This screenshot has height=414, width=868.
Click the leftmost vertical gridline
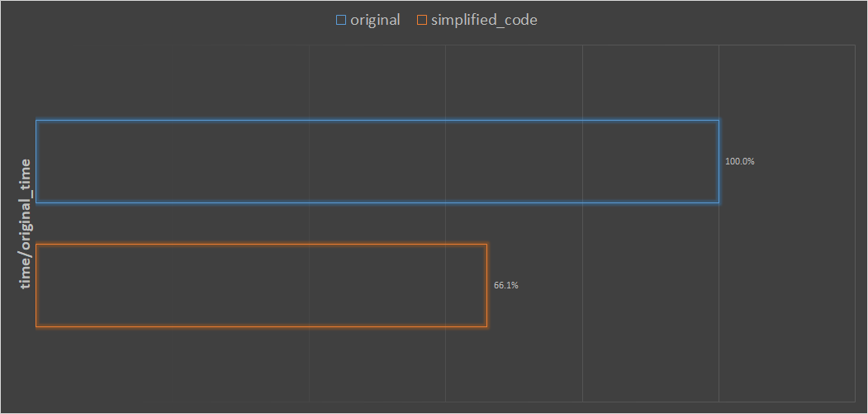point(309,83)
